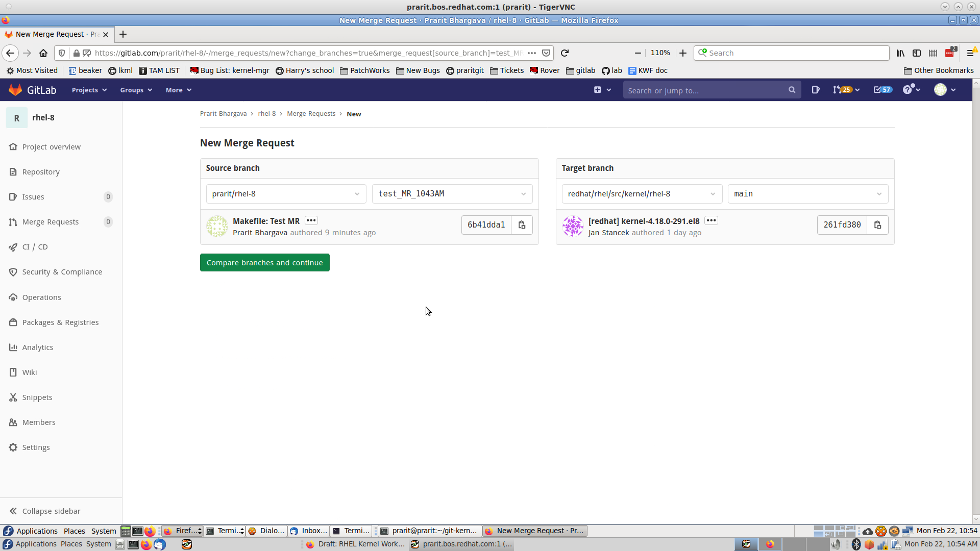Image resolution: width=980 pixels, height=551 pixels.
Task: Open the Projects menu in navbar
Action: [89, 90]
